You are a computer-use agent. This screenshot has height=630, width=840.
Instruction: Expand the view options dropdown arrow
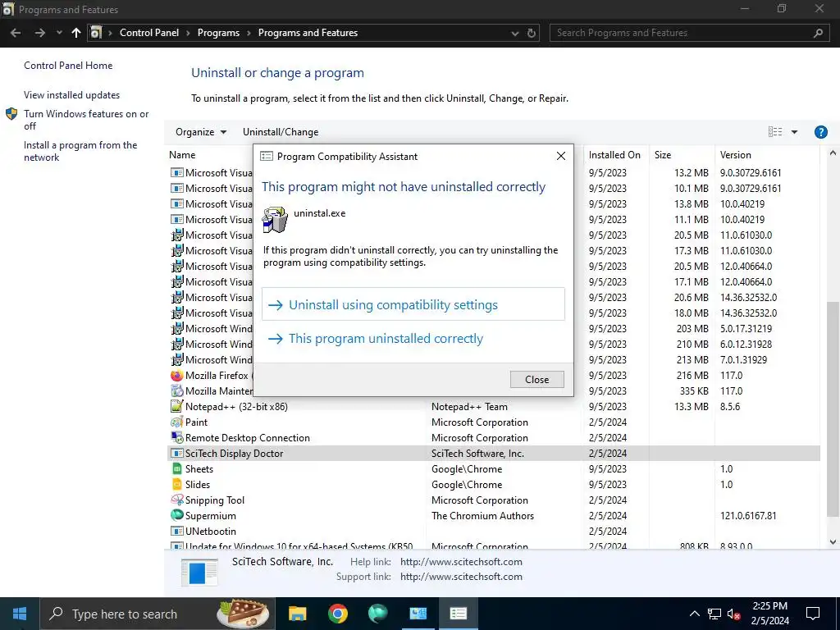pos(794,132)
